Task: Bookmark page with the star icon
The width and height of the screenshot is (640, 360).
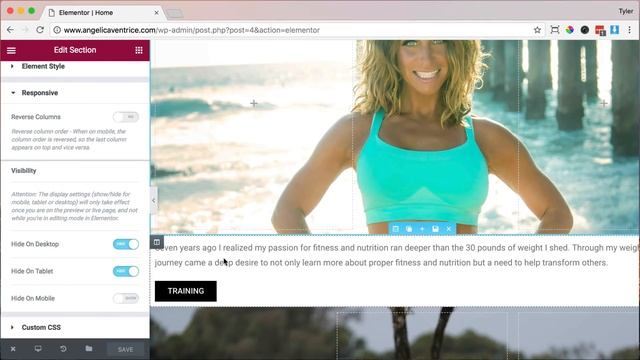Action: pos(537,30)
